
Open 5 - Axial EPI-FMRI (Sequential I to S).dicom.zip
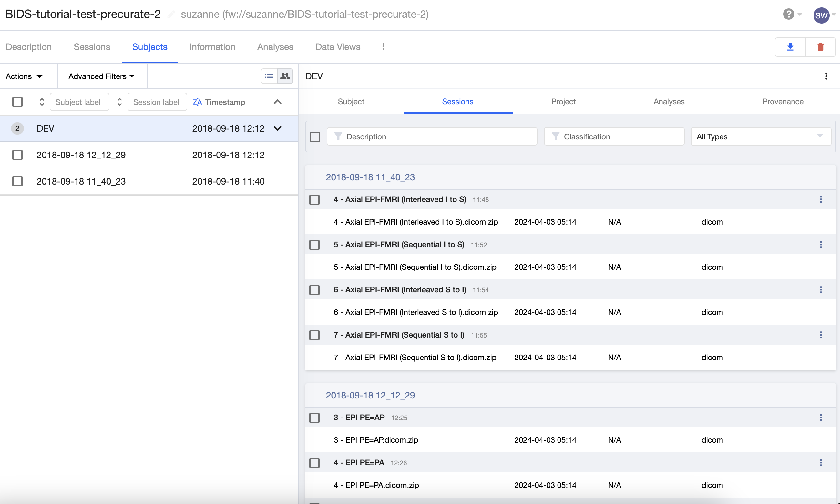click(415, 267)
